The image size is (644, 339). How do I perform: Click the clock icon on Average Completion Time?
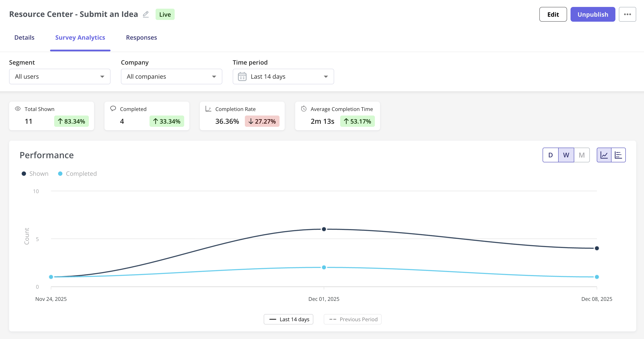(x=304, y=109)
